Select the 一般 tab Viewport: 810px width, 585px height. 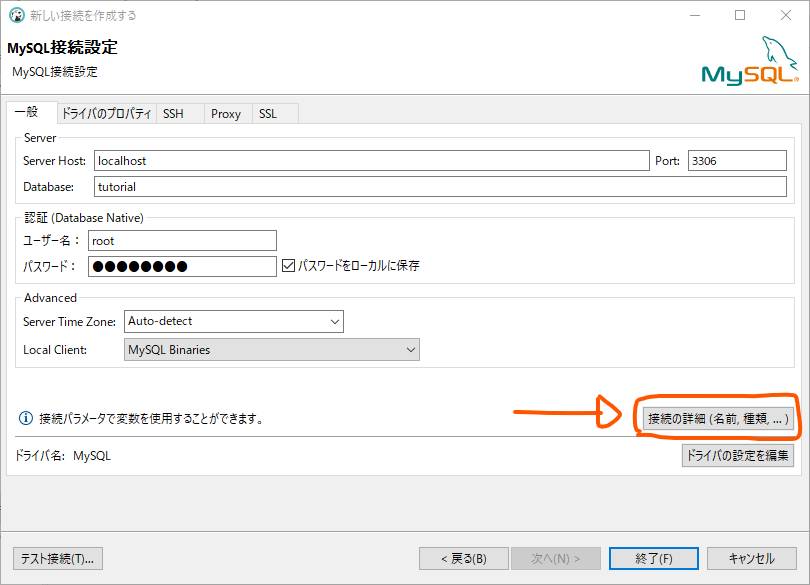(x=31, y=112)
